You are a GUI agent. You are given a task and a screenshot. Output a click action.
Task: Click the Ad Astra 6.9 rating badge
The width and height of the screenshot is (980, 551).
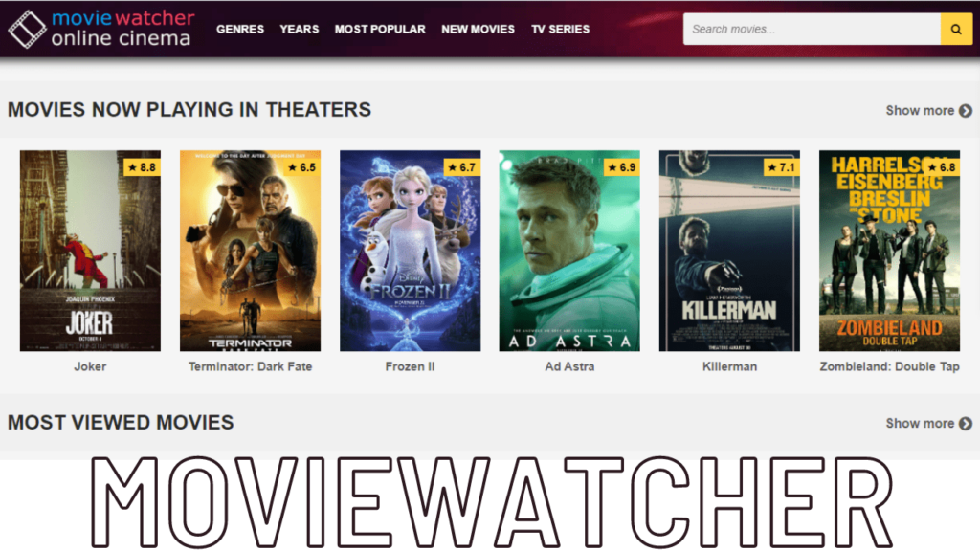(x=620, y=167)
